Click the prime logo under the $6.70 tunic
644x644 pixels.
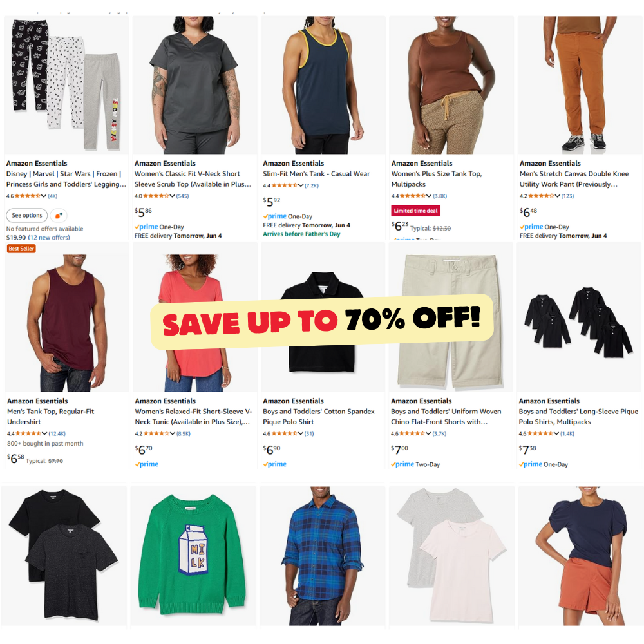pyautogui.click(x=147, y=464)
